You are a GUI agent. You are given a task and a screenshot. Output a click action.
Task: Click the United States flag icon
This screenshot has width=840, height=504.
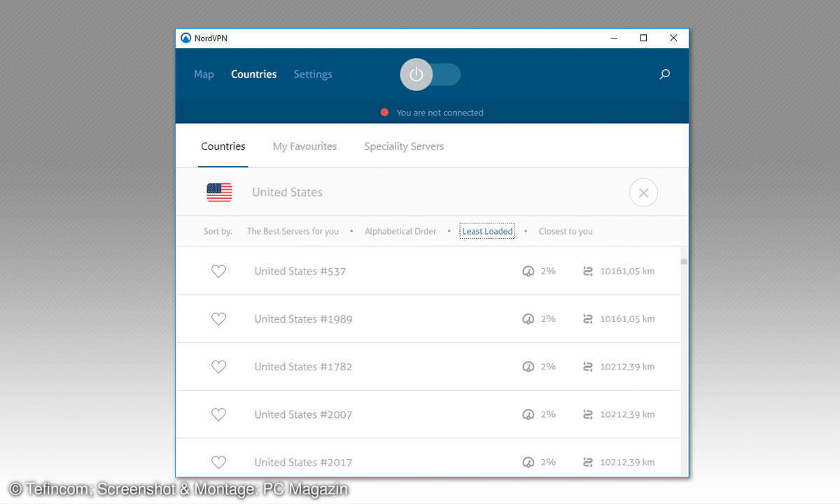pos(219,192)
